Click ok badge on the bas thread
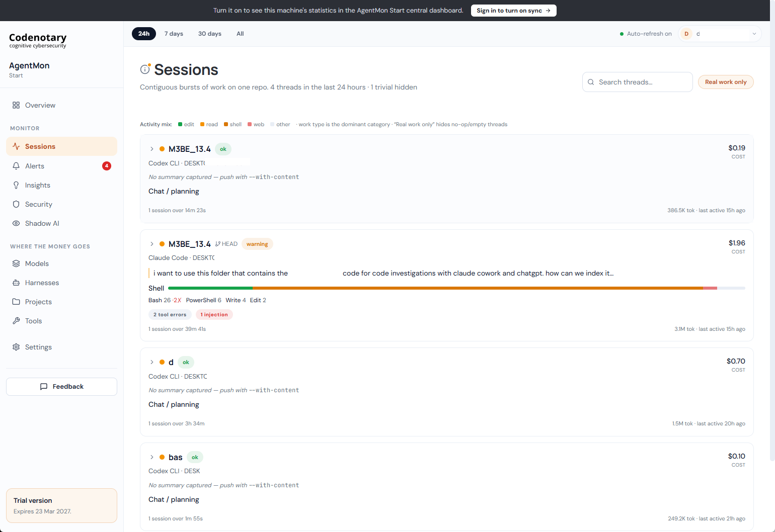This screenshot has width=775, height=532. (195, 457)
